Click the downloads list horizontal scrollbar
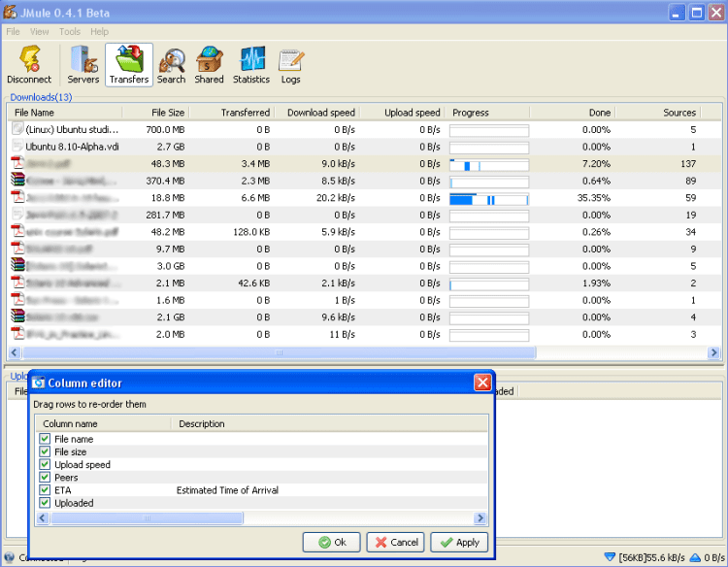 (x=280, y=352)
